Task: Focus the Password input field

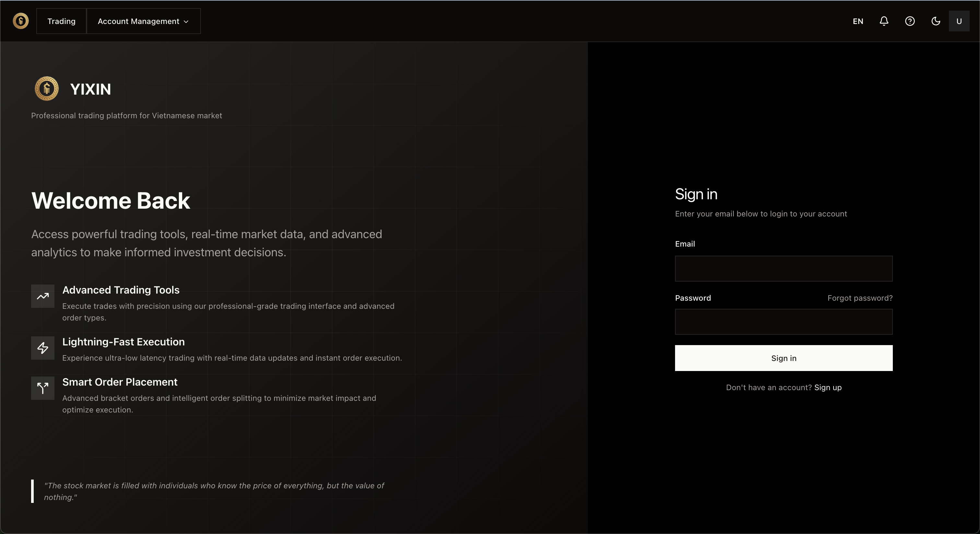Action: coord(783,322)
